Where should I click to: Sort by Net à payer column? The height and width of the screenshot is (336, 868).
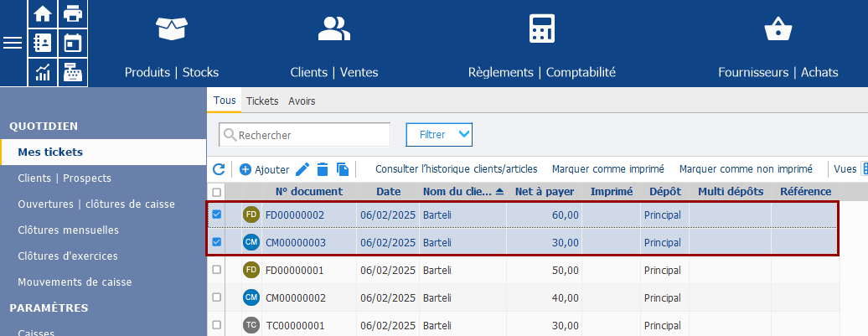545,192
